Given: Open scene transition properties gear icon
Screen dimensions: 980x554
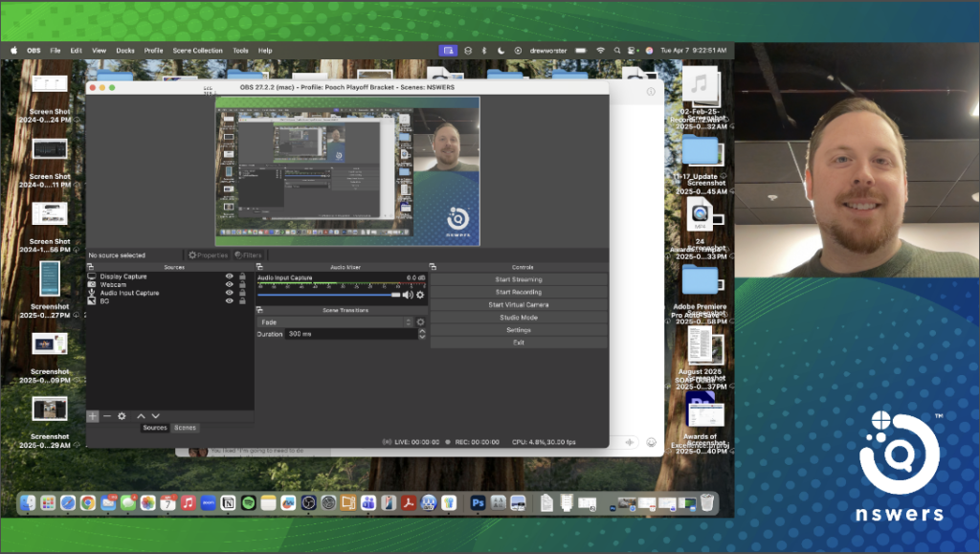Looking at the screenshot, I should [420, 322].
